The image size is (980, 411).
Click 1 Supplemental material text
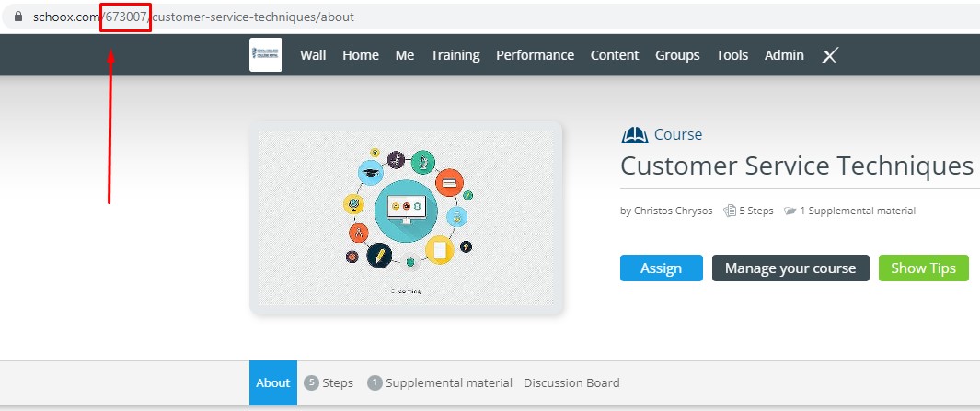pos(858,211)
